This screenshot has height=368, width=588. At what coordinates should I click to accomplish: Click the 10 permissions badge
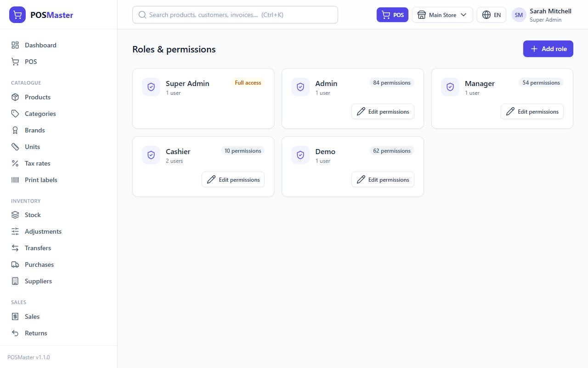[x=243, y=151]
